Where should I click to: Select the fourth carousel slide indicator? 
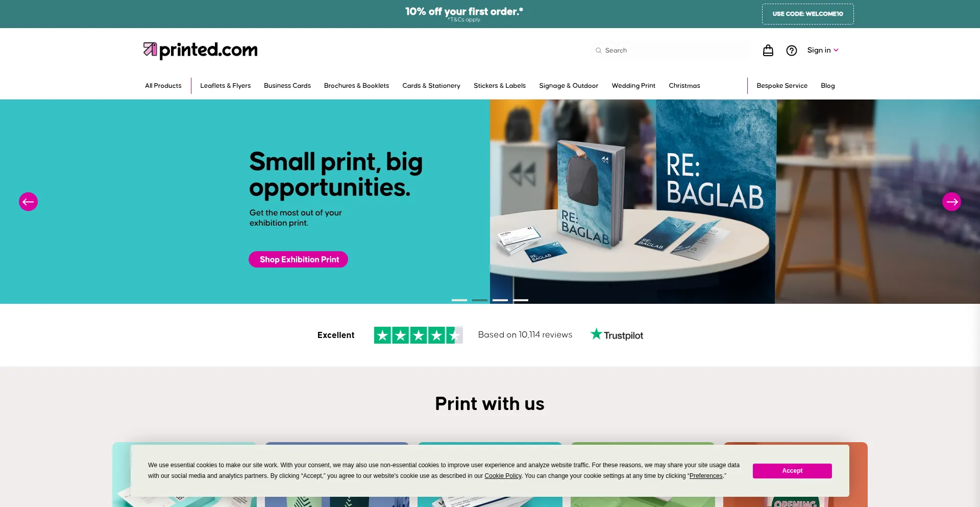click(x=521, y=300)
